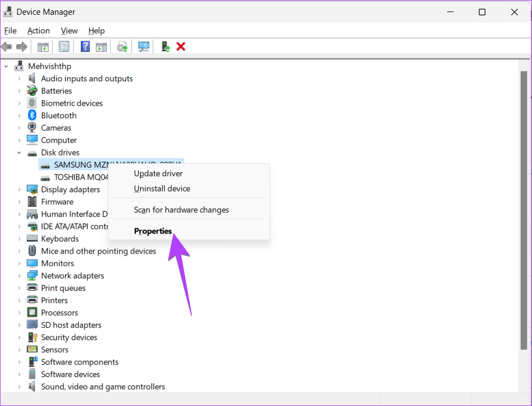The image size is (532, 406).
Task: Click the red X Uninstall device icon
Action: pyautogui.click(x=181, y=47)
